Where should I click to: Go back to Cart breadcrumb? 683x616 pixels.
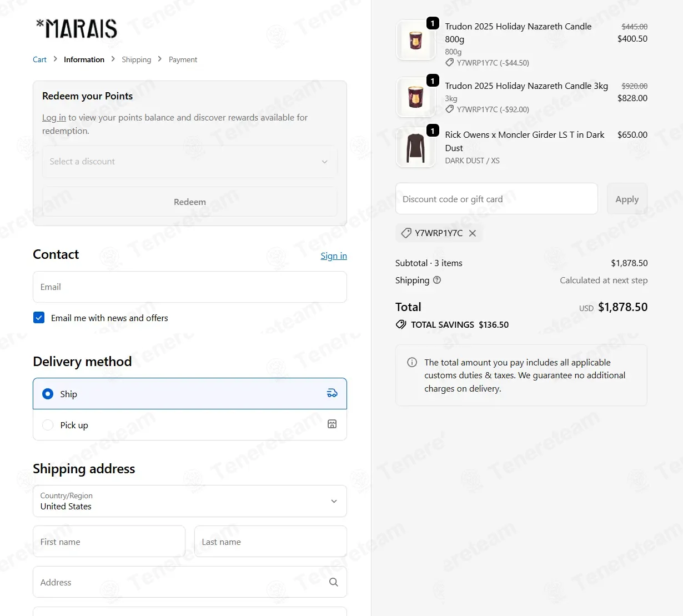(39, 59)
